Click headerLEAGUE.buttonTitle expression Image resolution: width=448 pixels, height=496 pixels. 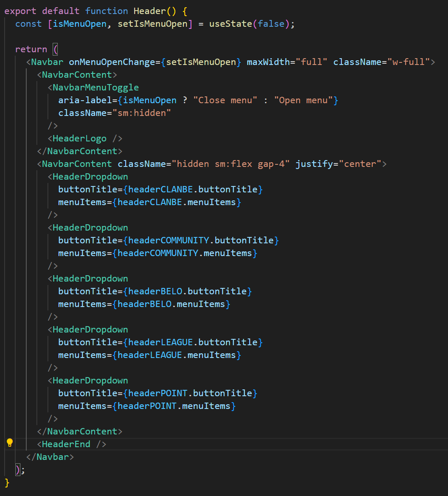tap(193, 342)
